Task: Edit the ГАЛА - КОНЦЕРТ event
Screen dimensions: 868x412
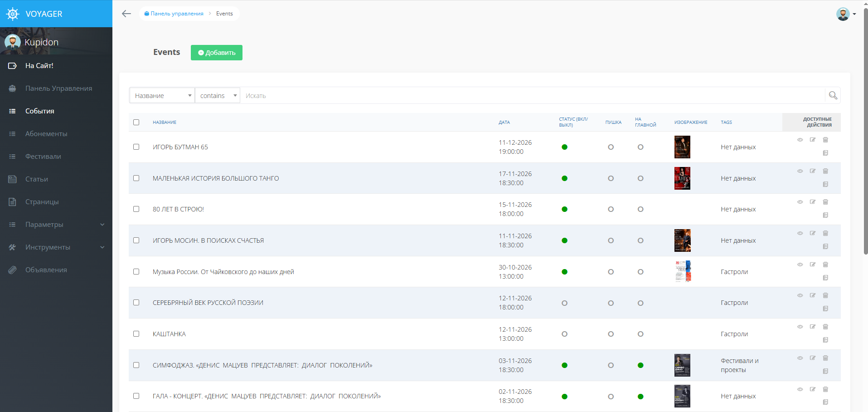Action: pos(813,389)
